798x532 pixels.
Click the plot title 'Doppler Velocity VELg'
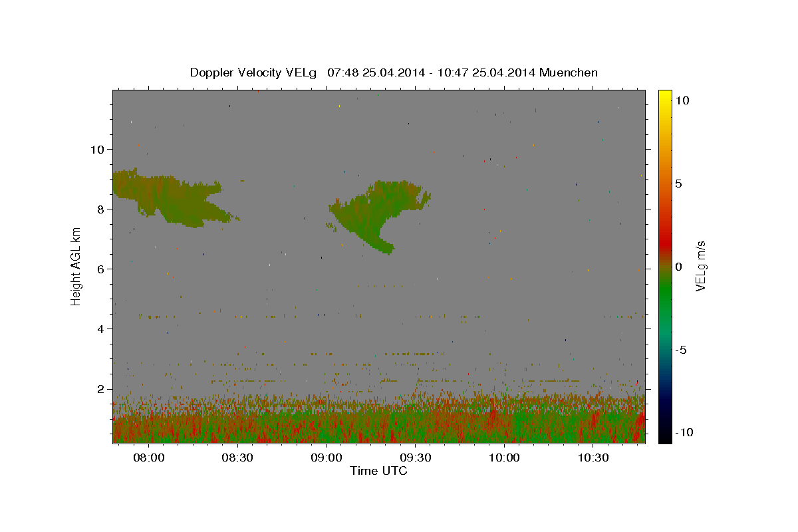click(x=253, y=72)
